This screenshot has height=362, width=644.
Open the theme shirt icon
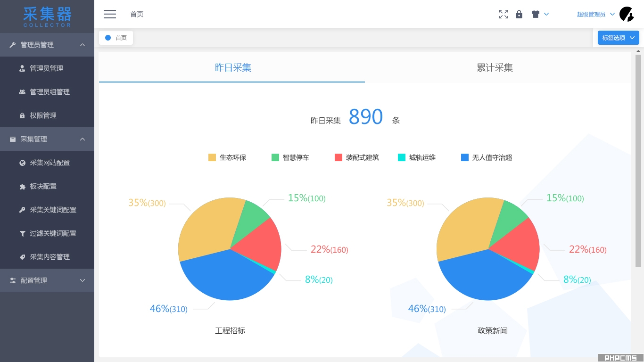535,14
